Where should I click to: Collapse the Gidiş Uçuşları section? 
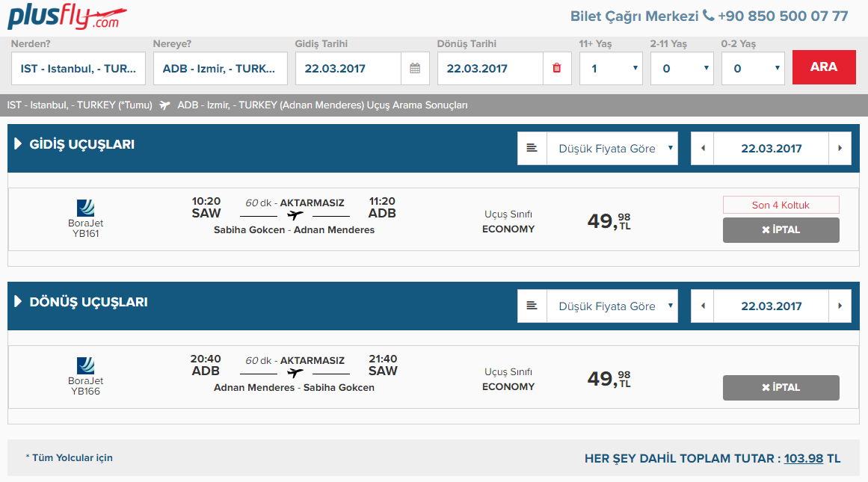18,144
